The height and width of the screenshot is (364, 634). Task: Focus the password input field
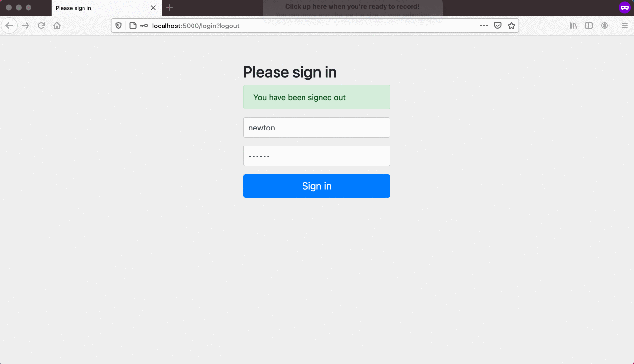pos(317,156)
